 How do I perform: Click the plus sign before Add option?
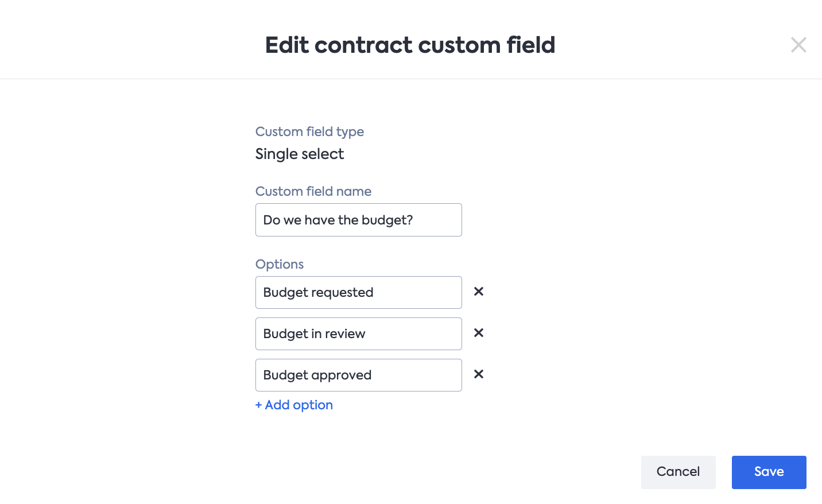(x=259, y=405)
